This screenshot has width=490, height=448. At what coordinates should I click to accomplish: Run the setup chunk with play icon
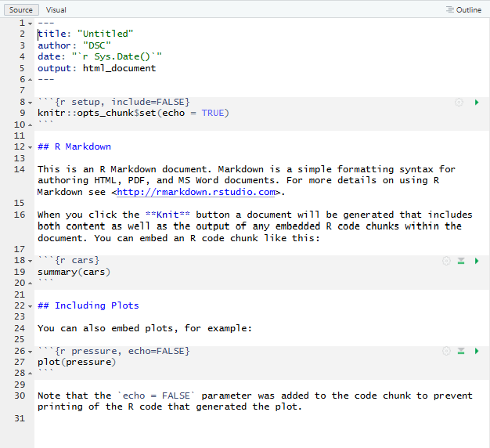[477, 103]
